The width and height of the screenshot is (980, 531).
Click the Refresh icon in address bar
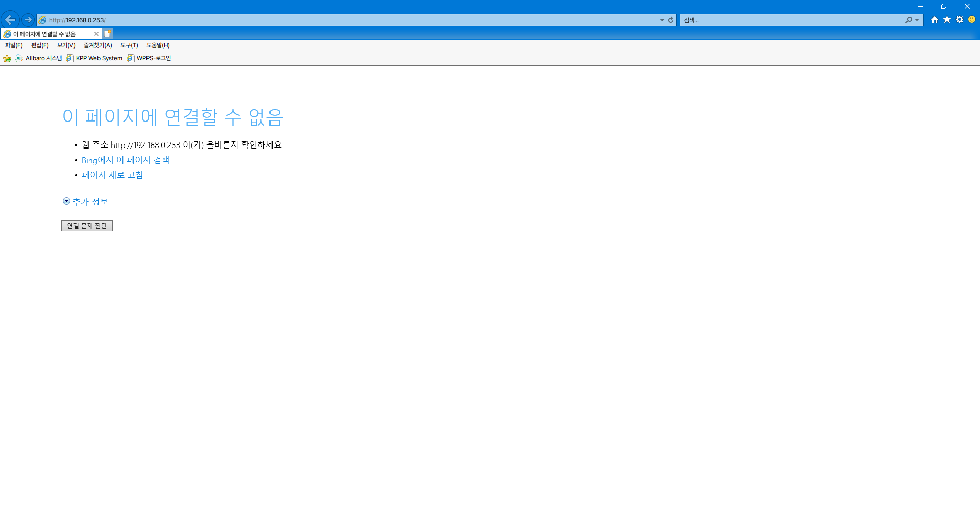(671, 20)
